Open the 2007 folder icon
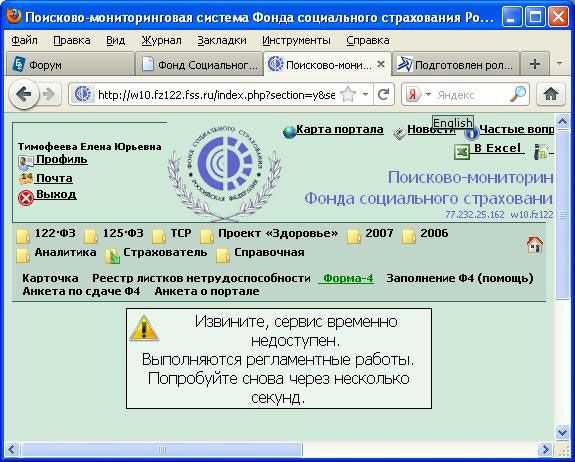The height and width of the screenshot is (462, 575). pos(354,236)
